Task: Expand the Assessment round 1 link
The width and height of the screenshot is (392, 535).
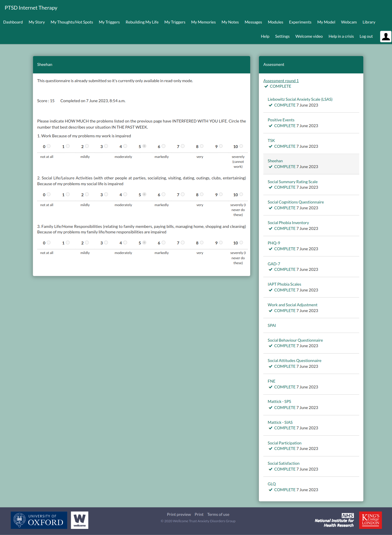Action: [x=281, y=81]
